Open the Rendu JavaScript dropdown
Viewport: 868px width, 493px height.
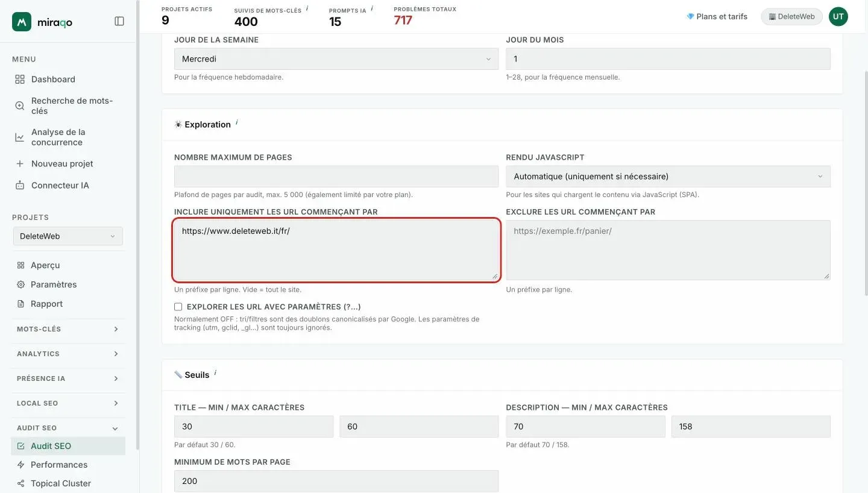(668, 177)
